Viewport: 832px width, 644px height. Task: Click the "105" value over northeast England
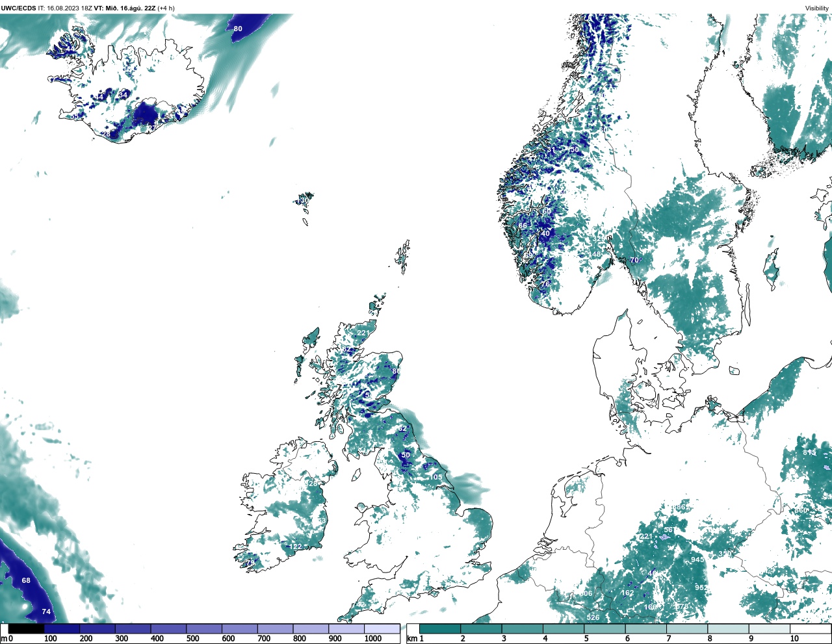point(435,477)
